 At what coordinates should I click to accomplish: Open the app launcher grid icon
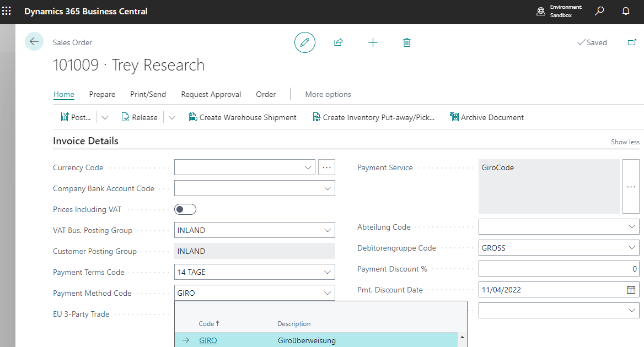pos(7,11)
